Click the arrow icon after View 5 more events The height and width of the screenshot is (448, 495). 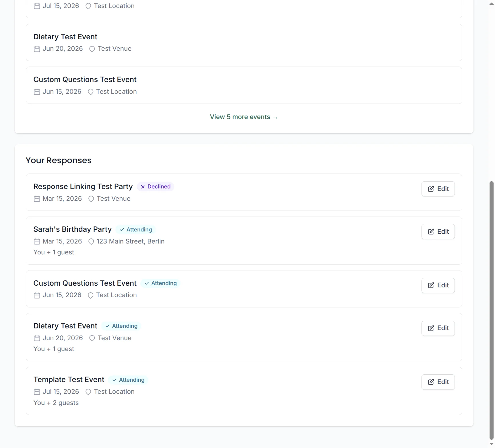tap(275, 117)
